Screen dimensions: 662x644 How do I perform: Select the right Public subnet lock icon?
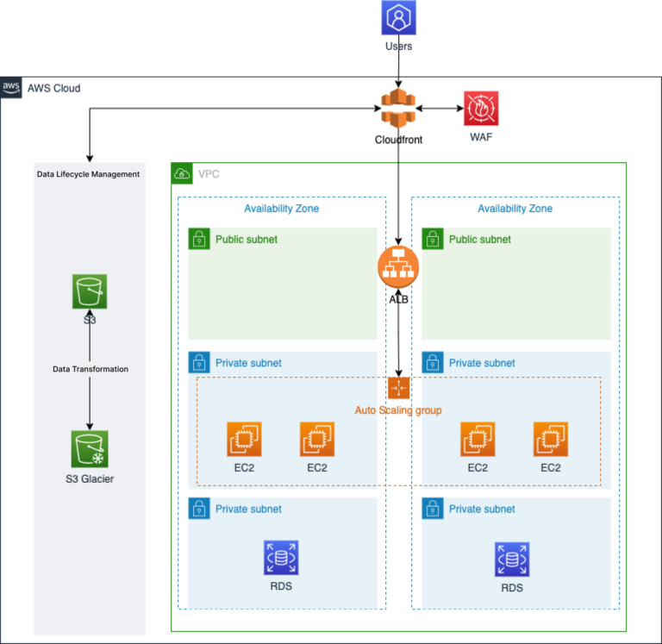(x=433, y=239)
